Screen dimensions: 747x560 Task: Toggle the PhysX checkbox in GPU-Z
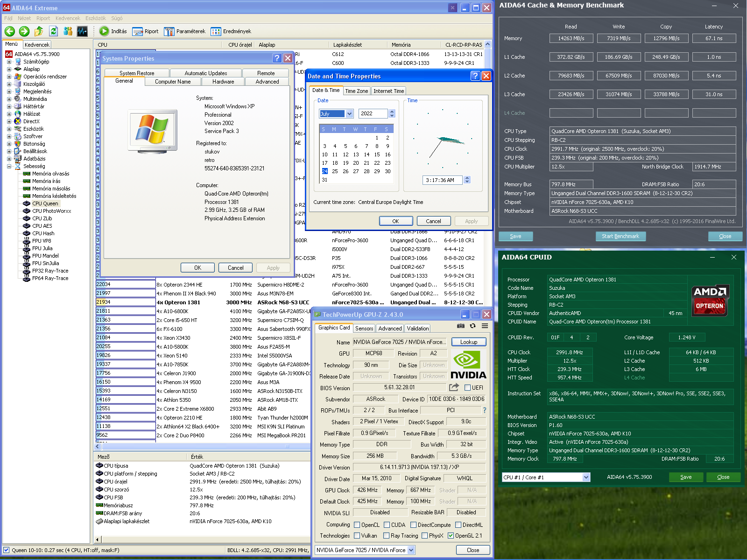point(424,536)
